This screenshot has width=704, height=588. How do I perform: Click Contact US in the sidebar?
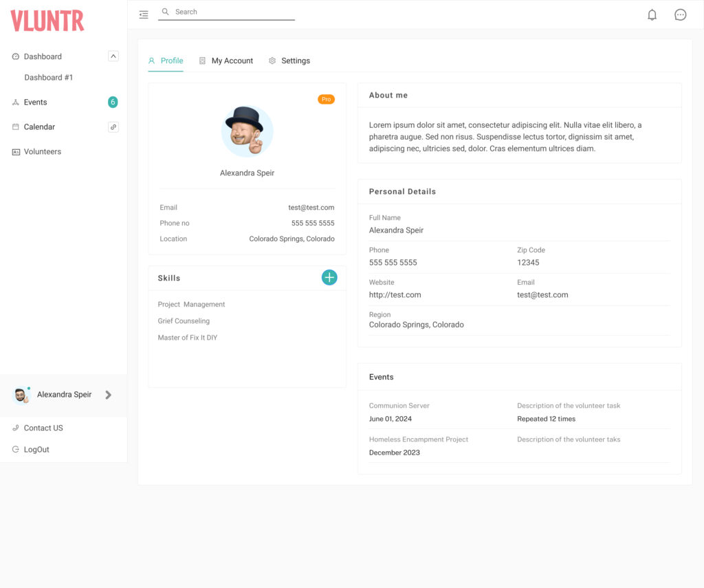point(43,428)
